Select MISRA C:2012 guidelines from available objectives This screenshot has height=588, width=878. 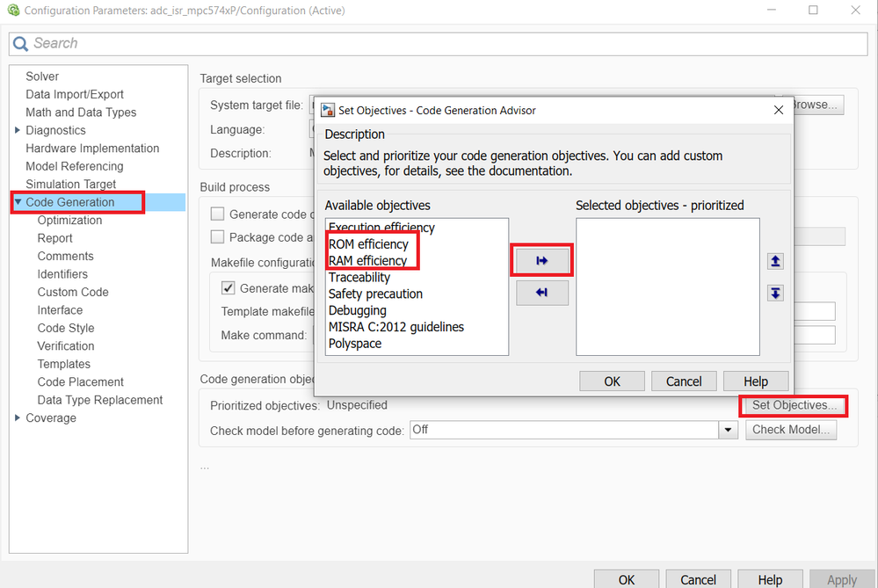(394, 326)
